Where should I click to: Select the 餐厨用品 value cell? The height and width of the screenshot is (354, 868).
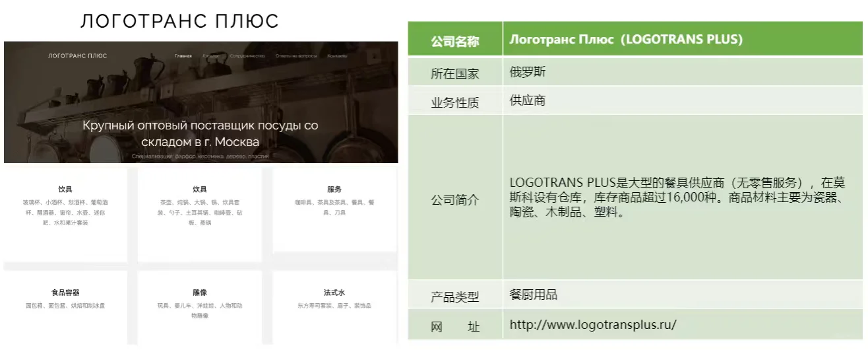pyautogui.click(x=683, y=295)
